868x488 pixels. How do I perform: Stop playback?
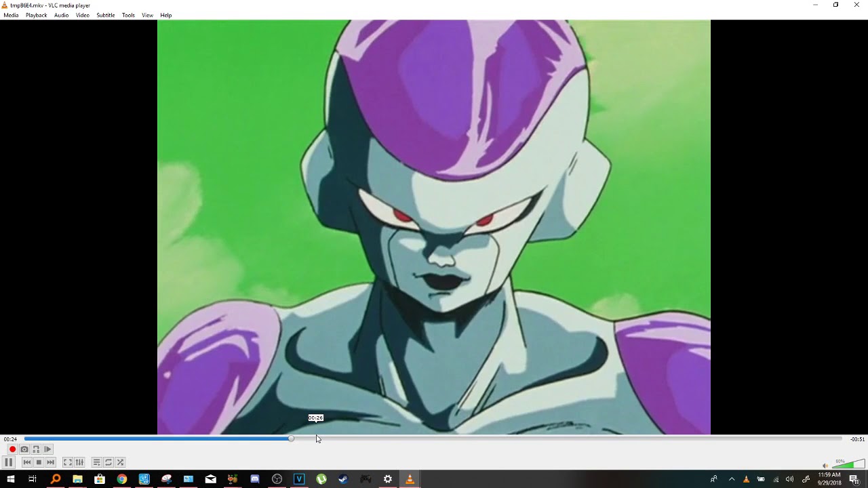pyautogui.click(x=39, y=462)
